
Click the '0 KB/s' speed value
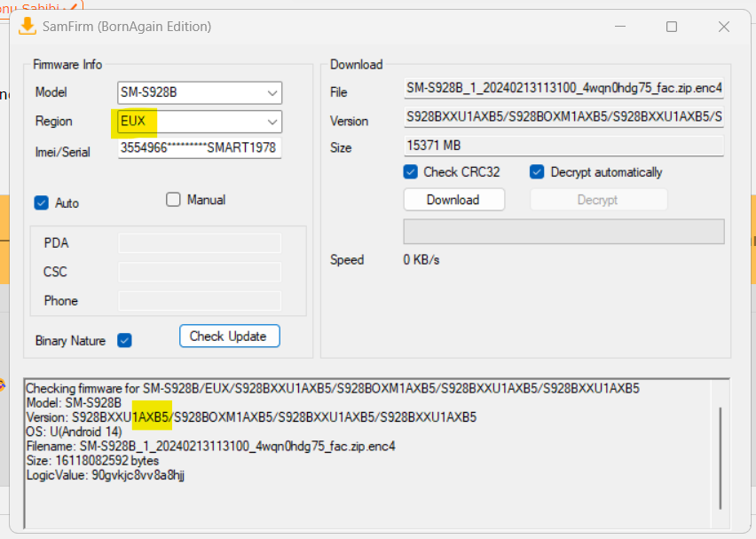coord(421,259)
